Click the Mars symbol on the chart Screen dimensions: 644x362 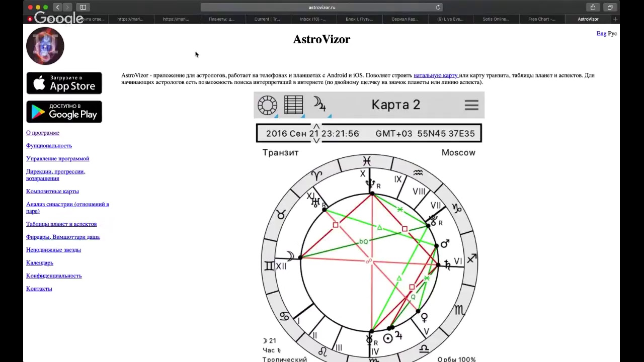point(445,244)
